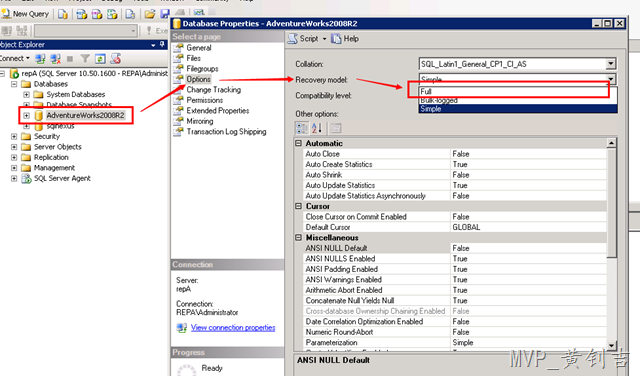Screen dimensions: 640x376
Task: Choose Simple in Recovery model list
Action: pyautogui.click(x=518, y=109)
